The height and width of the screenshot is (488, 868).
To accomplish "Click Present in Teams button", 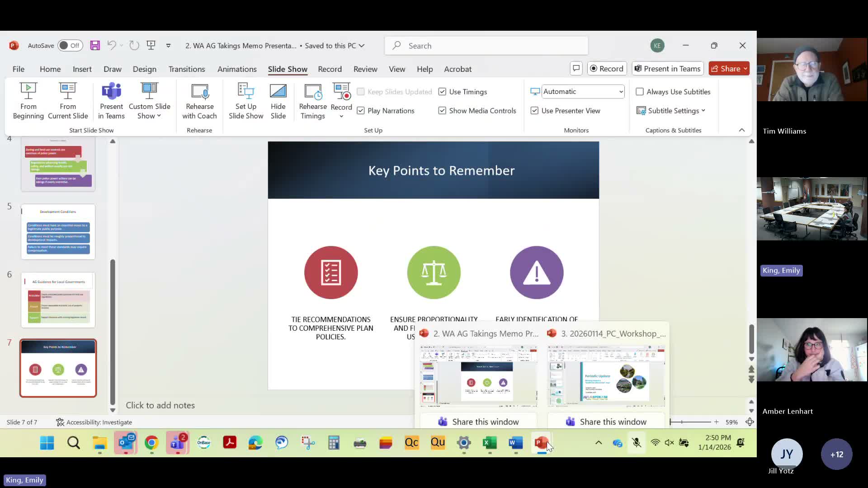I will tap(668, 69).
